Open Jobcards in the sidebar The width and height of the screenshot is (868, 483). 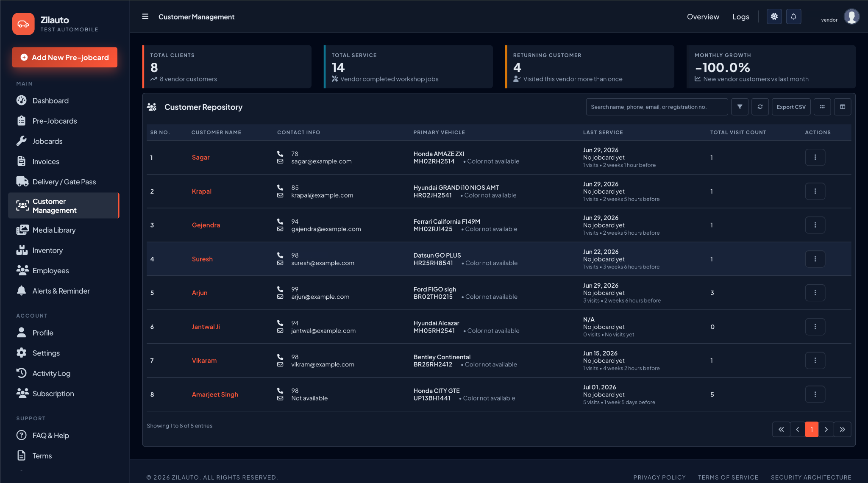tap(64, 141)
